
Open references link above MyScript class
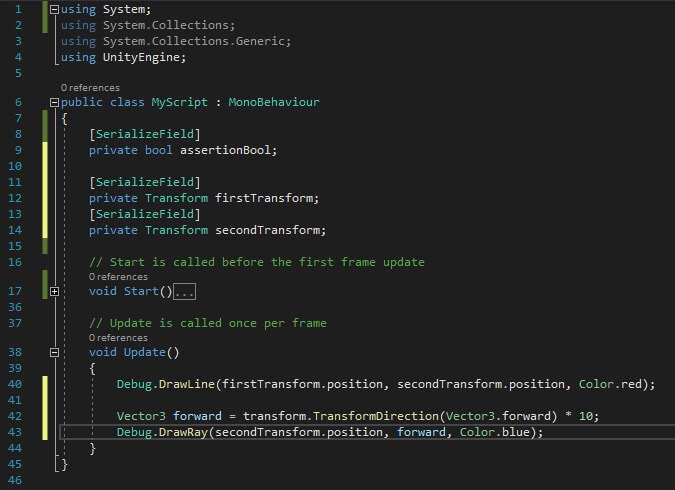pos(90,88)
